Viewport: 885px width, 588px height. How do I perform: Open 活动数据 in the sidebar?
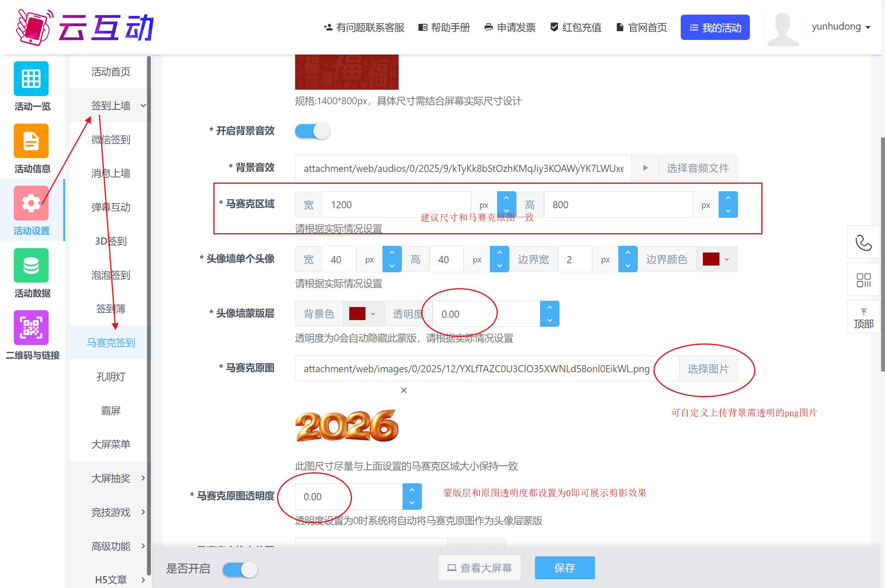click(x=31, y=266)
